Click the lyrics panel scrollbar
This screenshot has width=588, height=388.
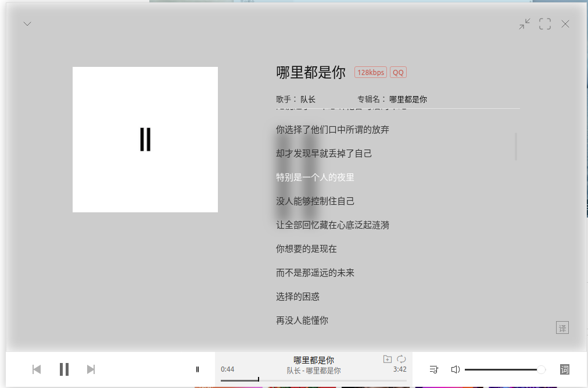[x=516, y=147]
